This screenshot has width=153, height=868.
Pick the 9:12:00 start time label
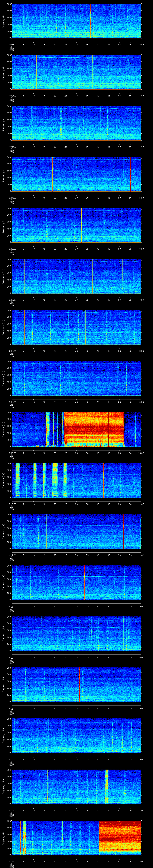pos(12,606)
